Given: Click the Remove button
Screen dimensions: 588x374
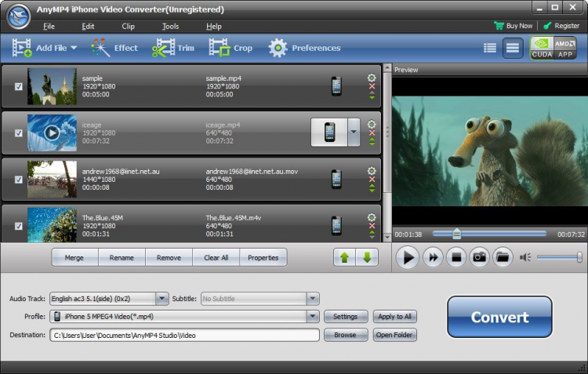Looking at the screenshot, I should 169,258.
